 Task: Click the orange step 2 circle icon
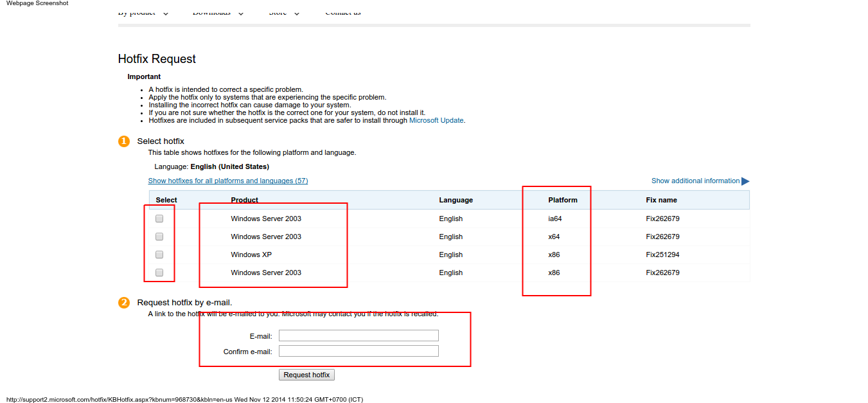[x=124, y=303]
